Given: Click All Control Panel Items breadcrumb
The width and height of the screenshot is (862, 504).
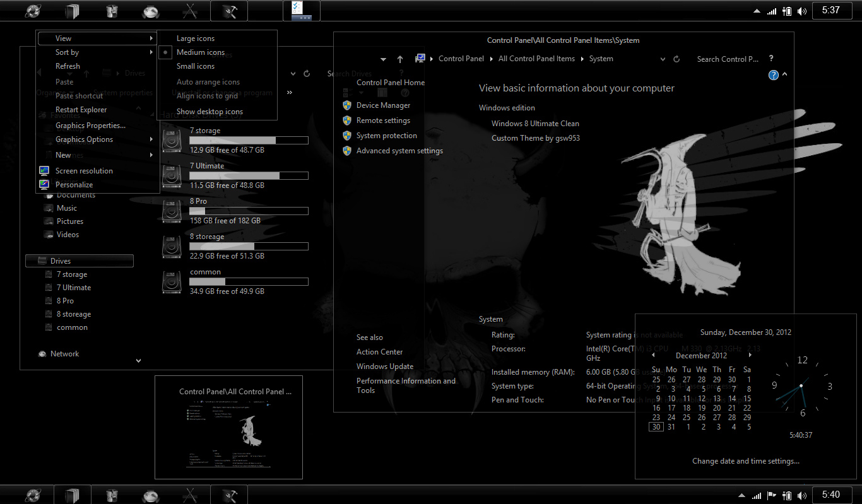Looking at the screenshot, I should pos(536,59).
